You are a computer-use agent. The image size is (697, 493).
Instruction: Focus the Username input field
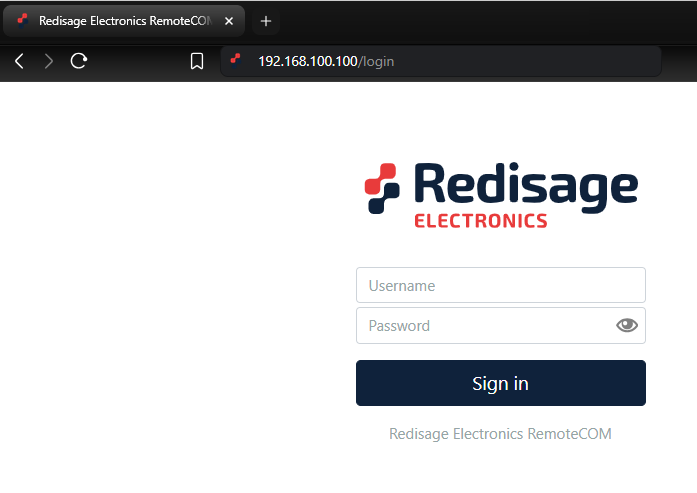click(500, 285)
